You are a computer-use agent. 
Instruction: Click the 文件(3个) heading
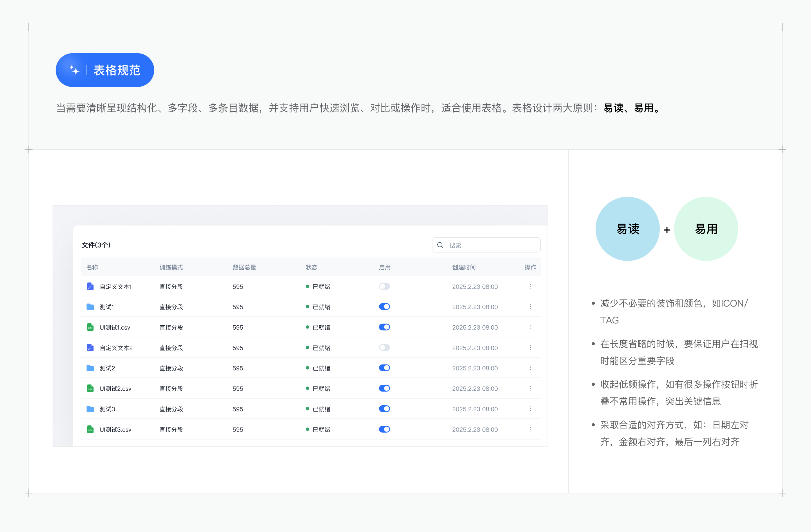click(96, 245)
